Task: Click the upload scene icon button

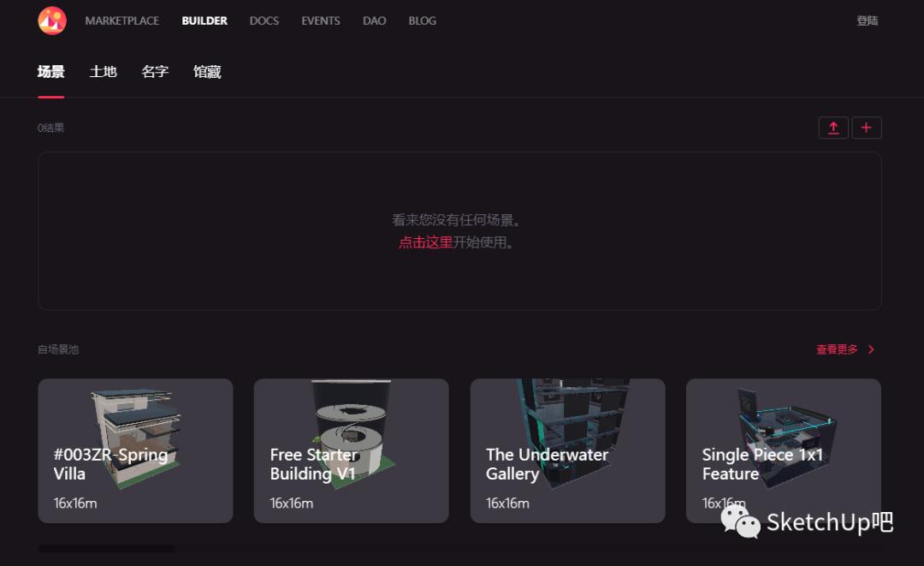Action: (x=833, y=128)
